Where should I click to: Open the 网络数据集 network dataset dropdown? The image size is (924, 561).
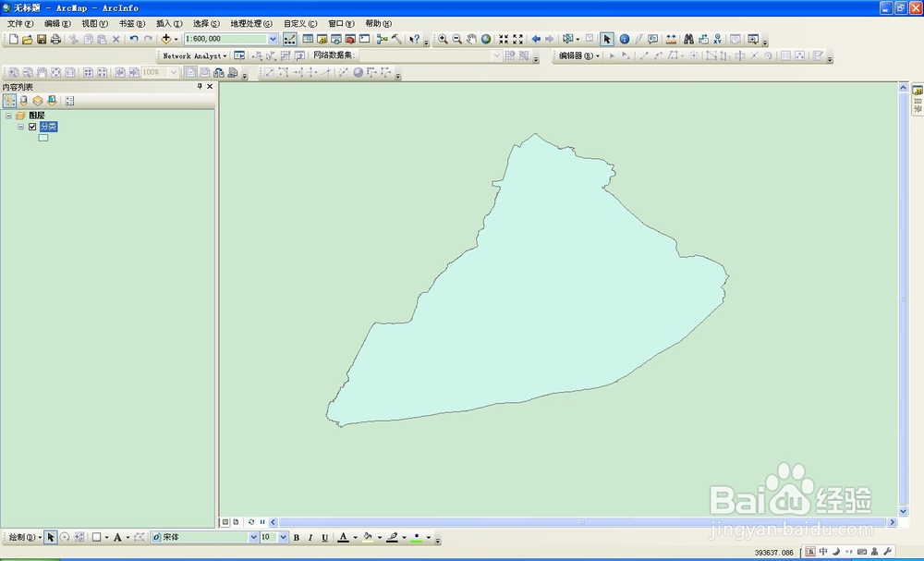[x=496, y=55]
